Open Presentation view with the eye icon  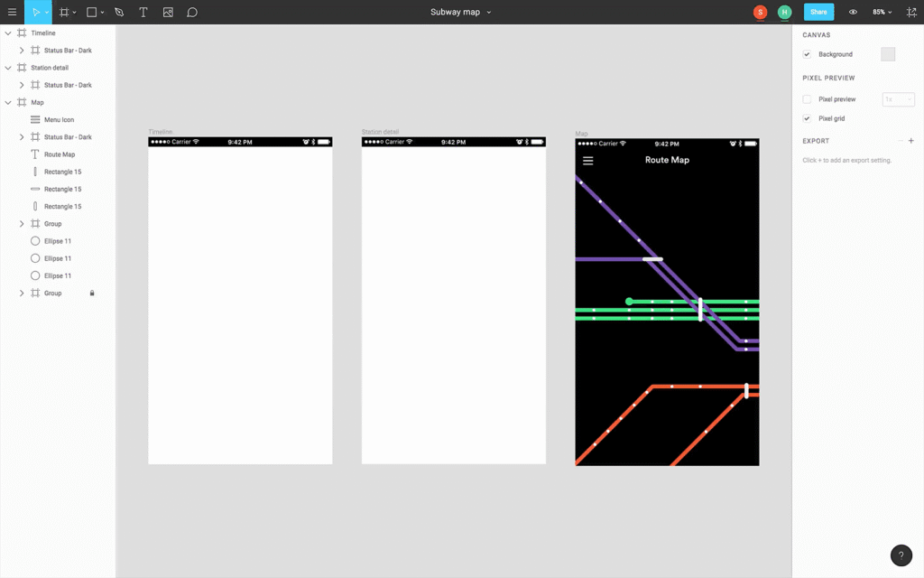[x=852, y=12]
